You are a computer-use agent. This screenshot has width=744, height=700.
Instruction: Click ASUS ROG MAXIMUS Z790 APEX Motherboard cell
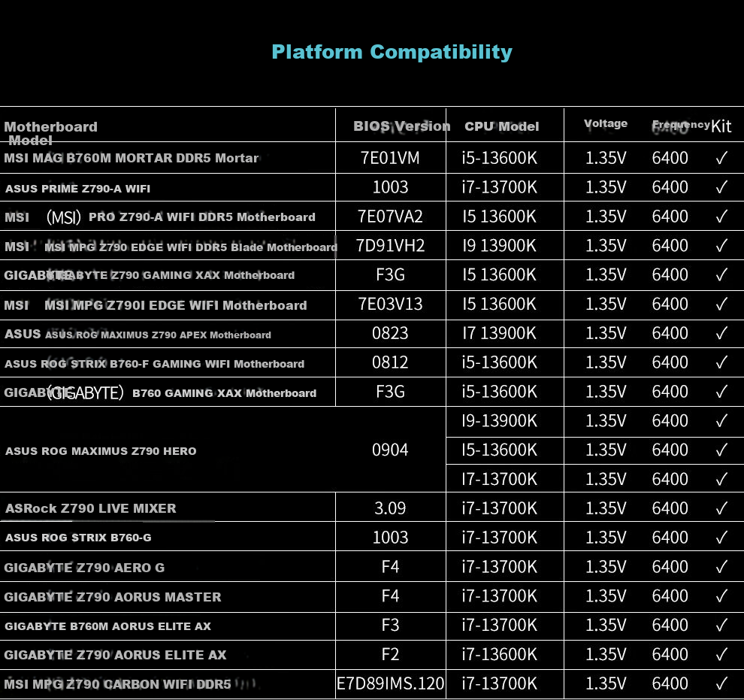[138, 335]
